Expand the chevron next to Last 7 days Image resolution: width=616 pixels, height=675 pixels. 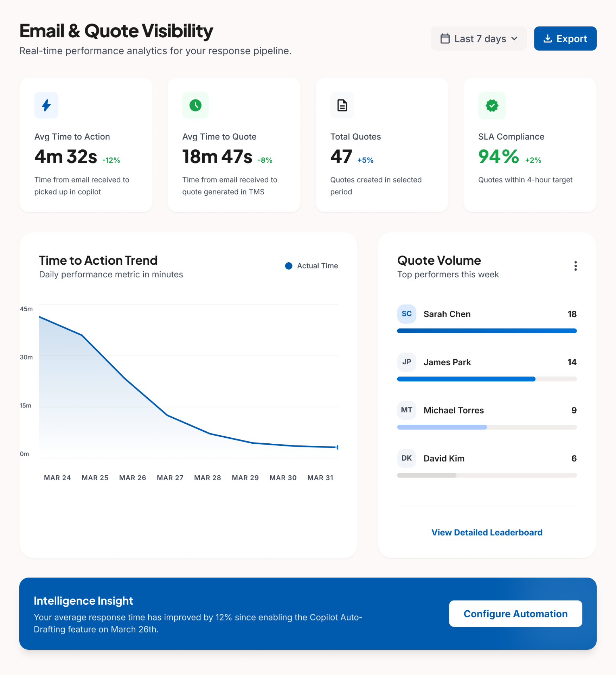click(514, 39)
